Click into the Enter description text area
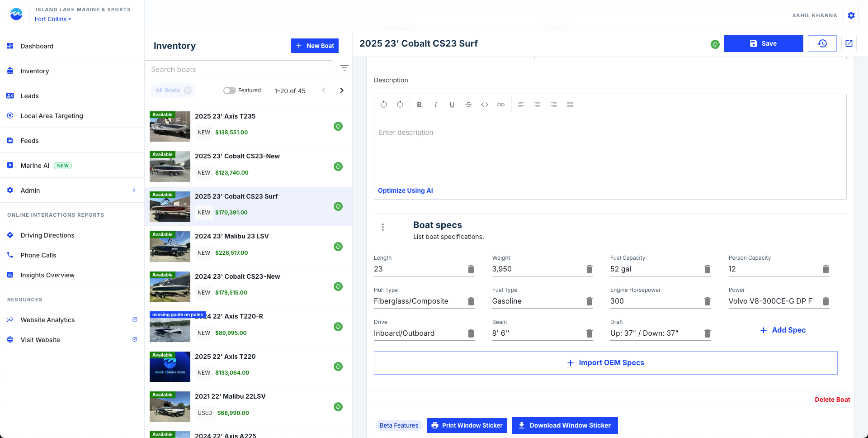 610,149
